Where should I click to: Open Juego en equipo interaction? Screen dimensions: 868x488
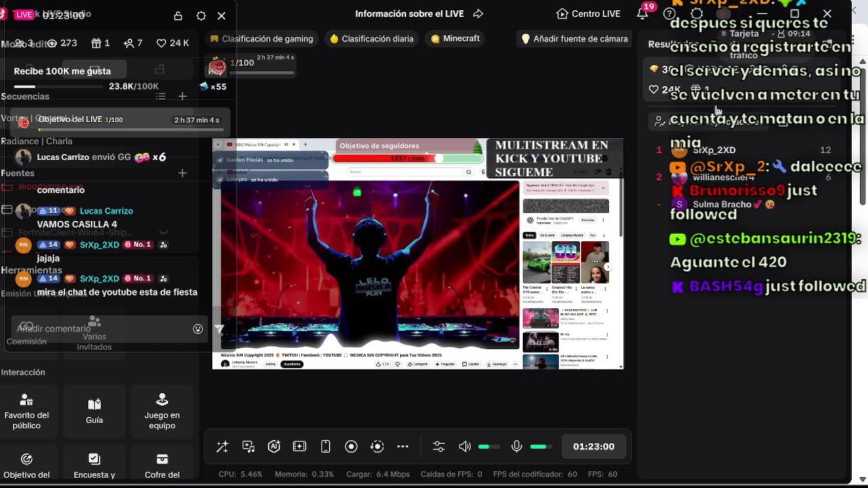[x=162, y=412]
